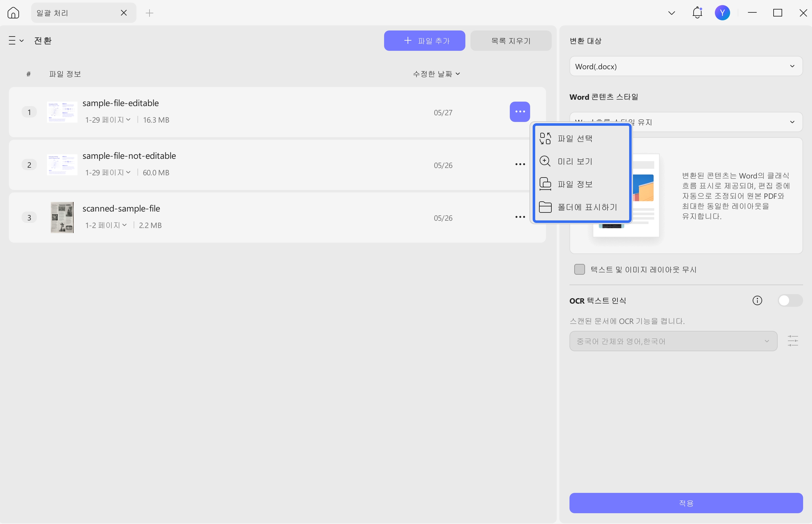Go to the Home icon
This screenshot has height=524, width=812.
(13, 13)
